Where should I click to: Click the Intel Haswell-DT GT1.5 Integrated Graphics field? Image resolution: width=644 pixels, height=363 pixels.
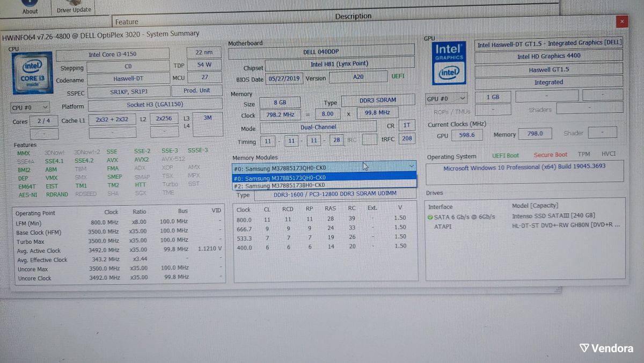tap(548, 43)
